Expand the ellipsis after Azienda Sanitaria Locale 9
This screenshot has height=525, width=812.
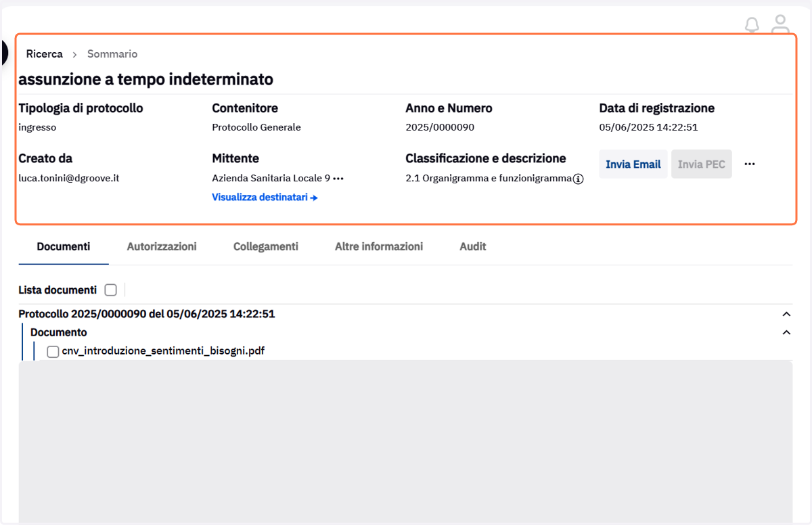(338, 179)
